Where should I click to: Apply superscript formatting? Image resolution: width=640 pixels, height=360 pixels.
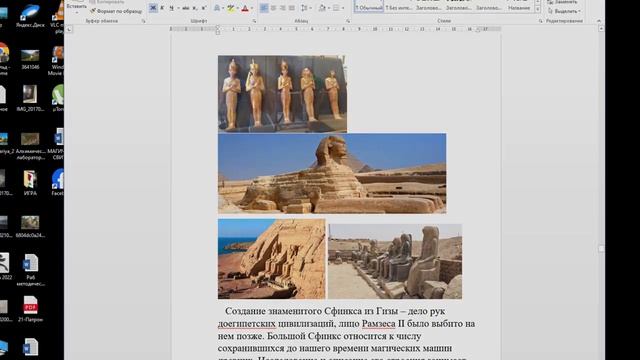tap(204, 8)
